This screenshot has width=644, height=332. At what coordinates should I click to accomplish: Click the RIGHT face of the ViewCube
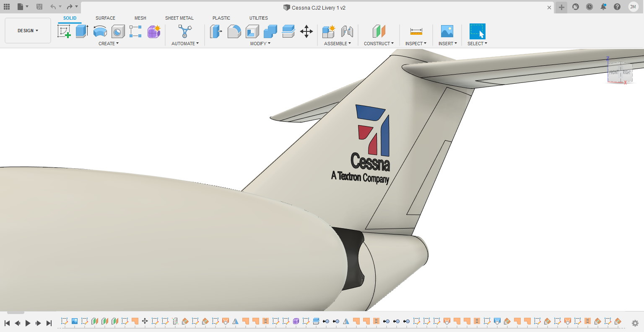pyautogui.click(x=626, y=72)
